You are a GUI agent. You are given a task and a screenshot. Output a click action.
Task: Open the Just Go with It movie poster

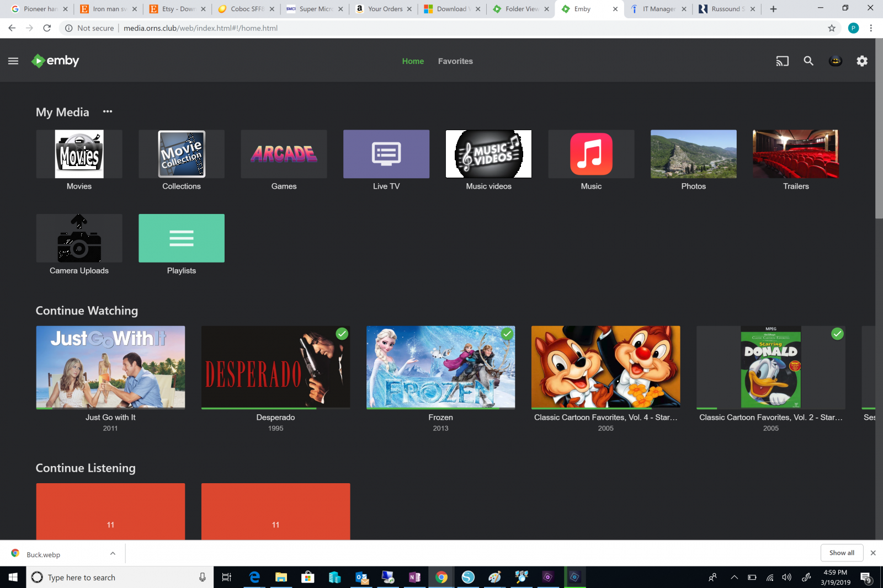(x=110, y=367)
